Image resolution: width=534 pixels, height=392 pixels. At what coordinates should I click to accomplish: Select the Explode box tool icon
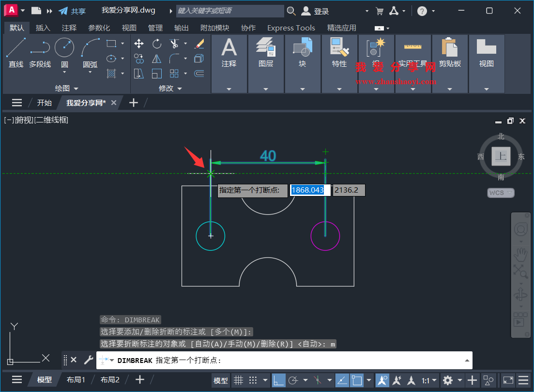coord(199,59)
